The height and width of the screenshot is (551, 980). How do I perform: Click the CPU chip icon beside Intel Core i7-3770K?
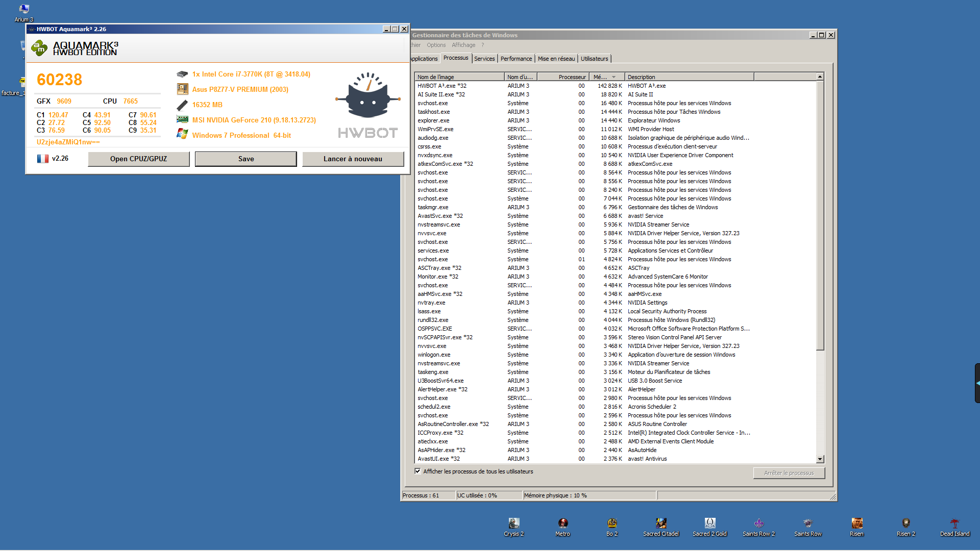coord(182,74)
